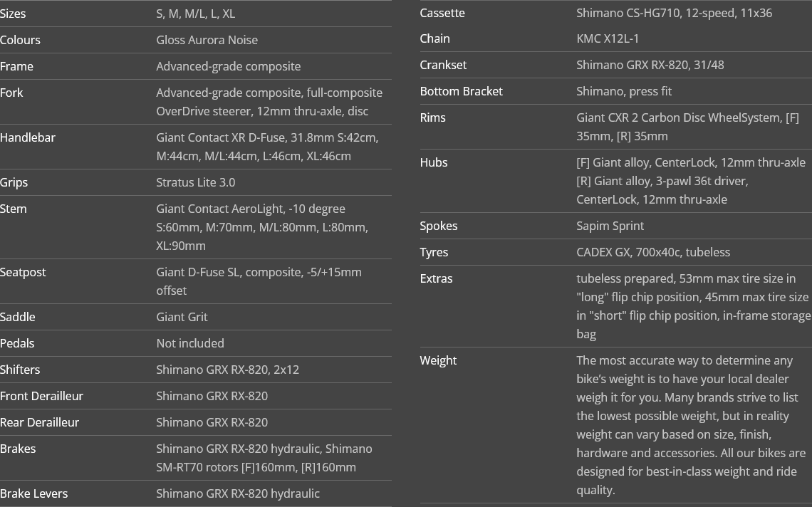Viewport: 812px width, 507px height.
Task: Select the Brakes hydraulic rotor description
Action: coord(264,458)
